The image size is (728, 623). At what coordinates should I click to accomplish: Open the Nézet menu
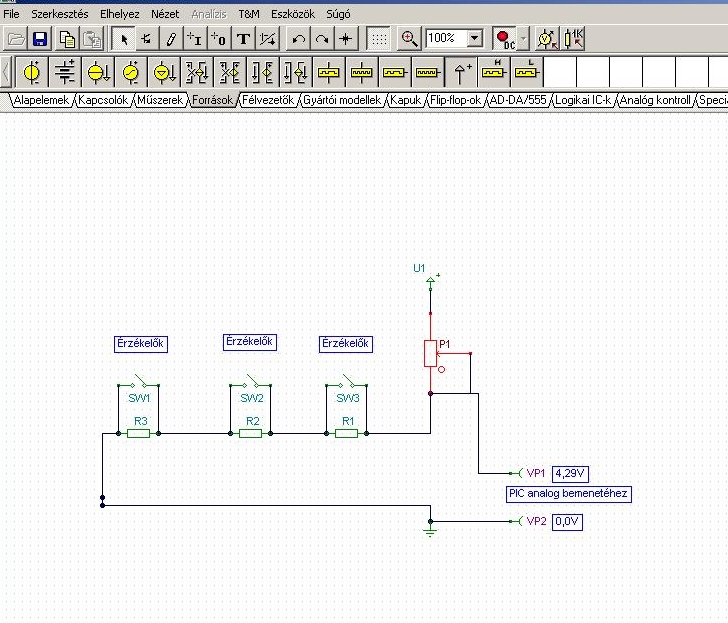(x=165, y=14)
